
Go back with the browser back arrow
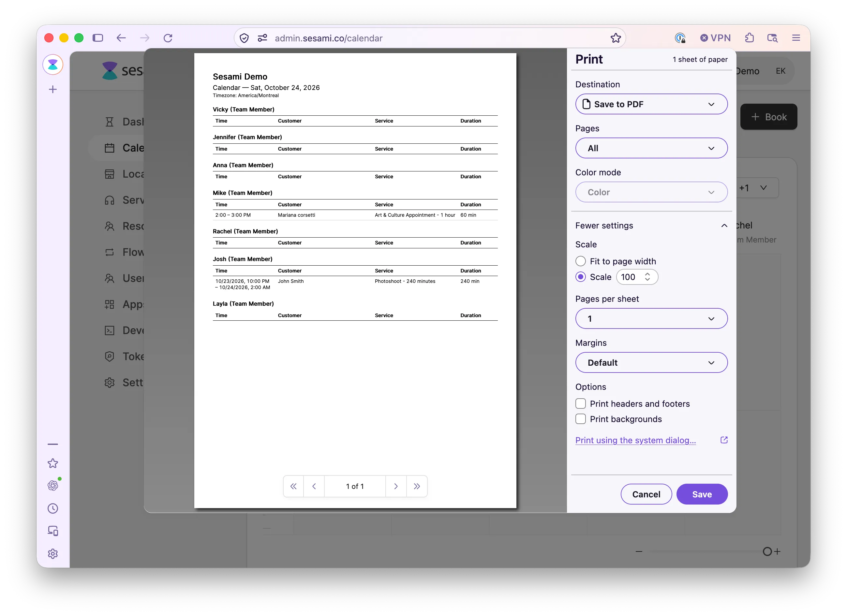point(121,38)
